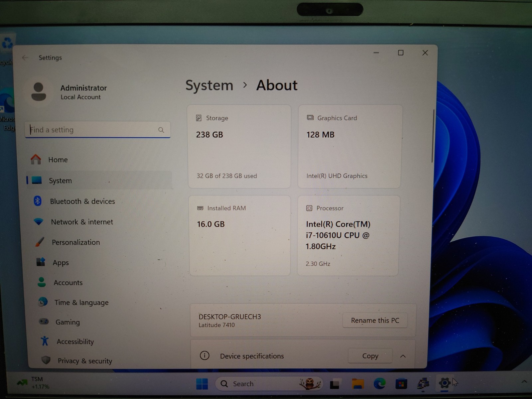The image size is (532, 399).
Task: Click 32 GB of 238 GB used text
Action: click(x=227, y=176)
